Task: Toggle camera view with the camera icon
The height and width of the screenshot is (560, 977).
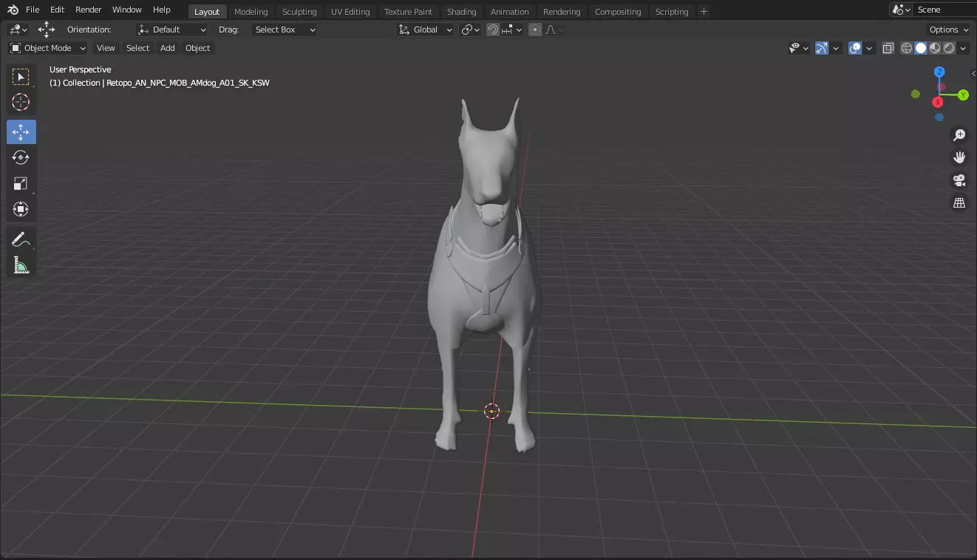Action: (x=959, y=180)
